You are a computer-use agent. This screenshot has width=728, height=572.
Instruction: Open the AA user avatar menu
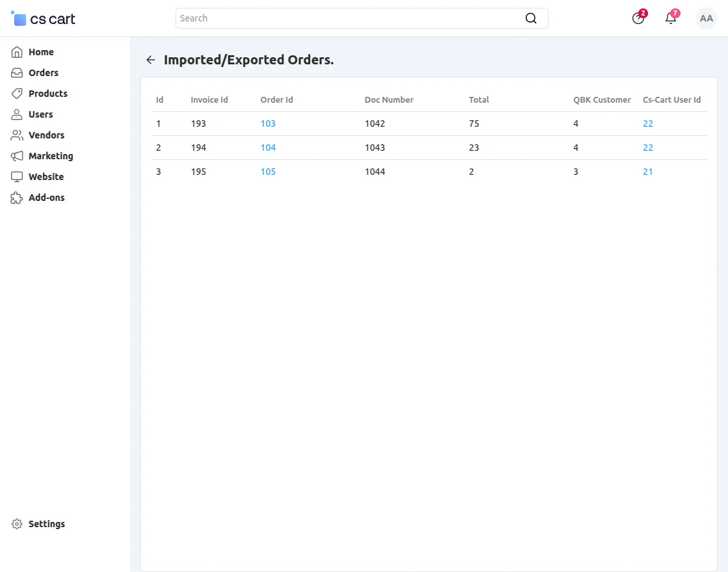click(x=706, y=18)
